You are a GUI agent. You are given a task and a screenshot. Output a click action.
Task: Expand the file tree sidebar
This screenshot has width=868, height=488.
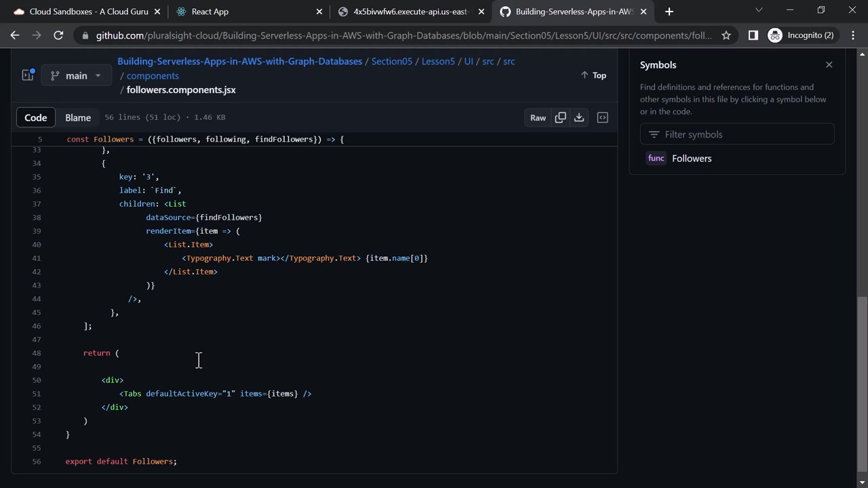(28, 75)
